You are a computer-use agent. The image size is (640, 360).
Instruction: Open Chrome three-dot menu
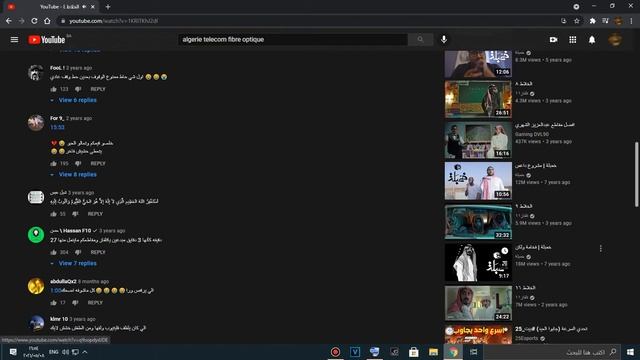[631, 21]
